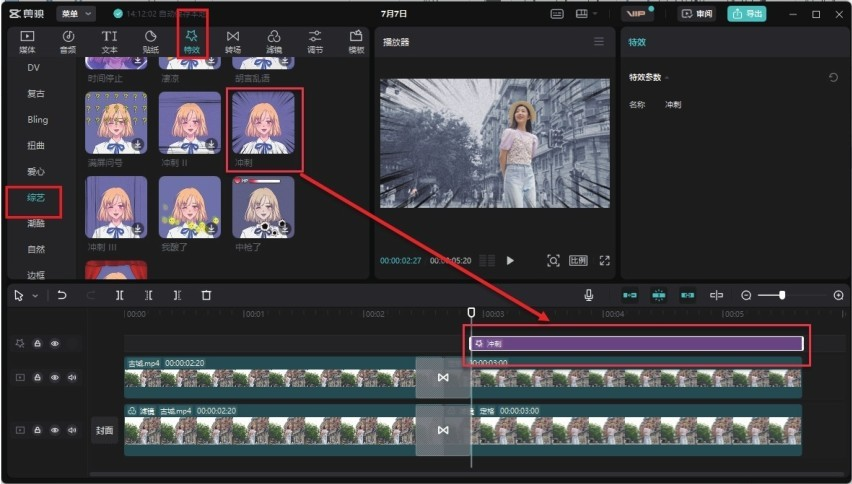
Task: Enter fullscreen preview
Action: coord(604,261)
